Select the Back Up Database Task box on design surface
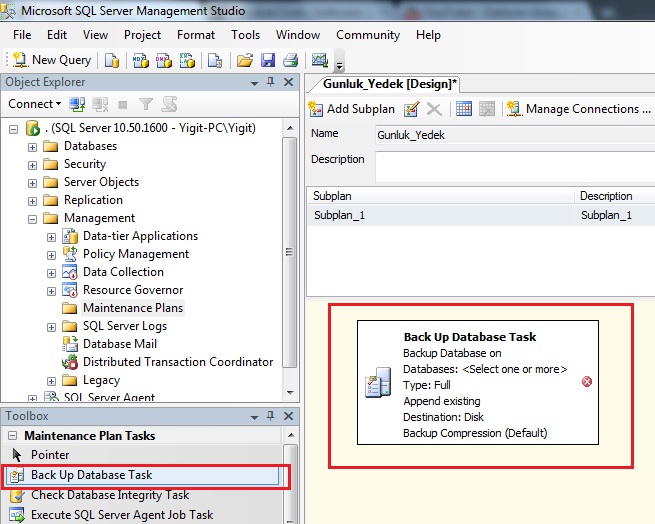 coord(478,382)
